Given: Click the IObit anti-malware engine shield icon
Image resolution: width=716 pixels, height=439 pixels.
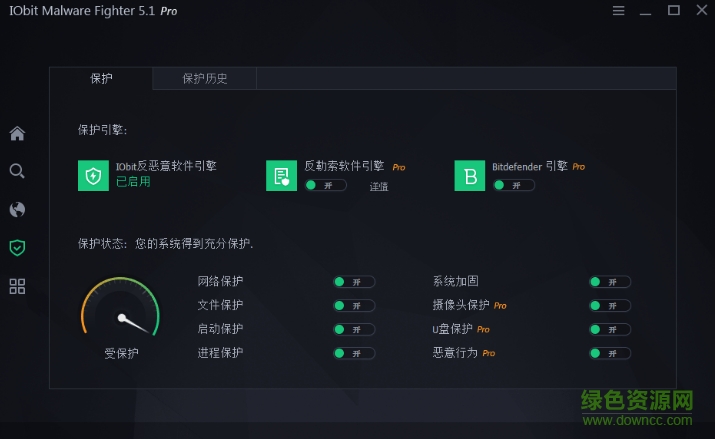Looking at the screenshot, I should coord(93,175).
